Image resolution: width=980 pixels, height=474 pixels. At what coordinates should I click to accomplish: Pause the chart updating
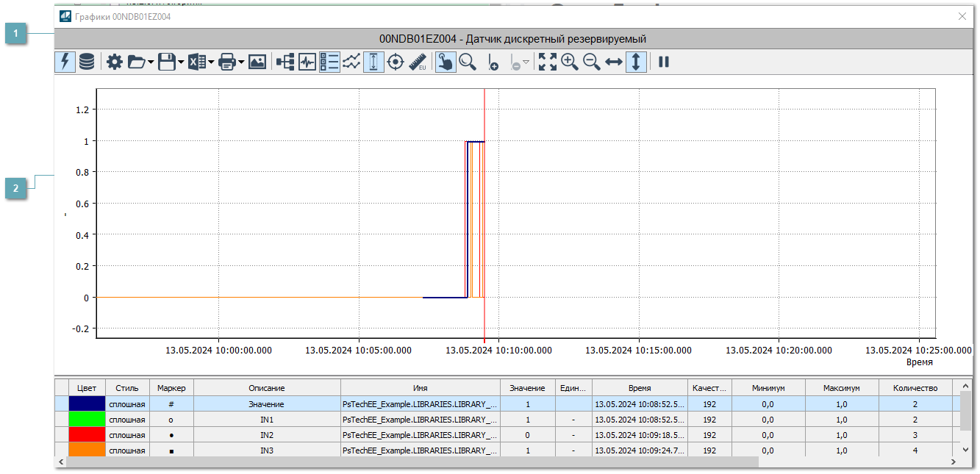[664, 62]
